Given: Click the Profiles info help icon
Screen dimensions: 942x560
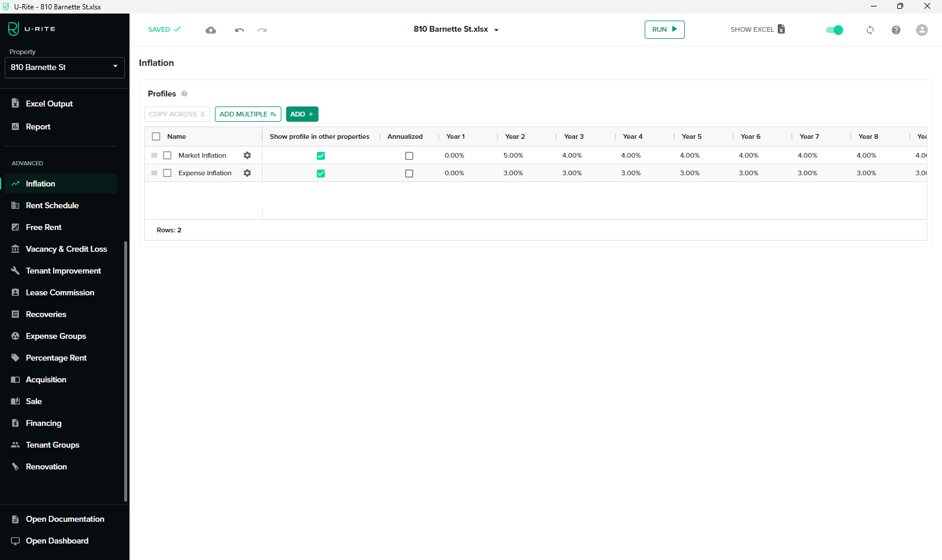Looking at the screenshot, I should pyautogui.click(x=184, y=94).
